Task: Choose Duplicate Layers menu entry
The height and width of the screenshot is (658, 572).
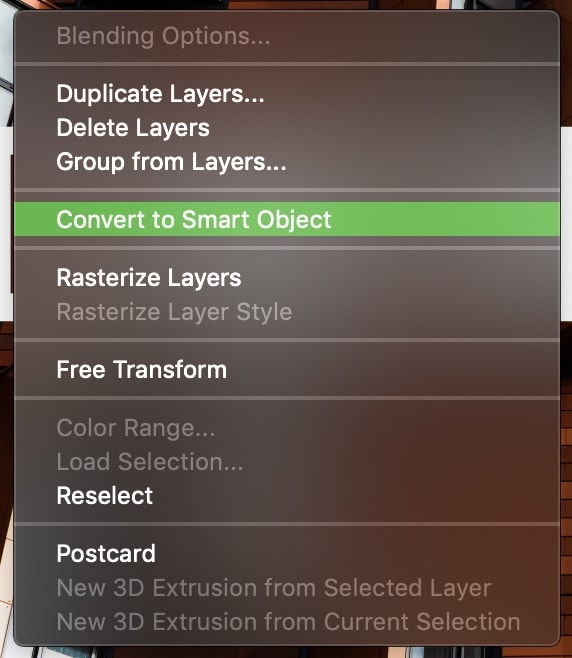Action: click(287, 94)
